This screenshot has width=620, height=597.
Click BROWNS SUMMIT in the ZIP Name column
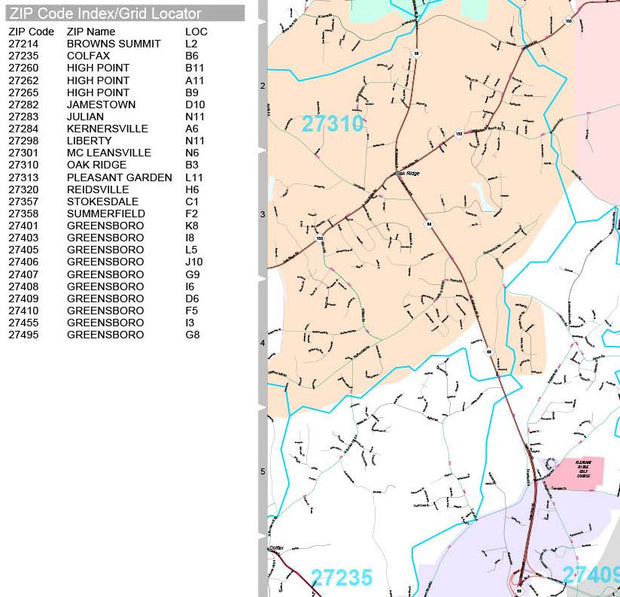pyautogui.click(x=113, y=44)
